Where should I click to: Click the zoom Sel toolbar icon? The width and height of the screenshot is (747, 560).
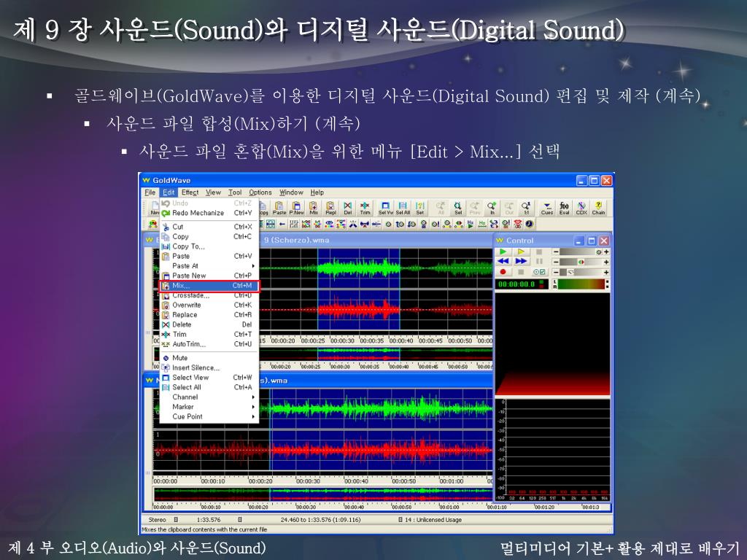pos(458,208)
